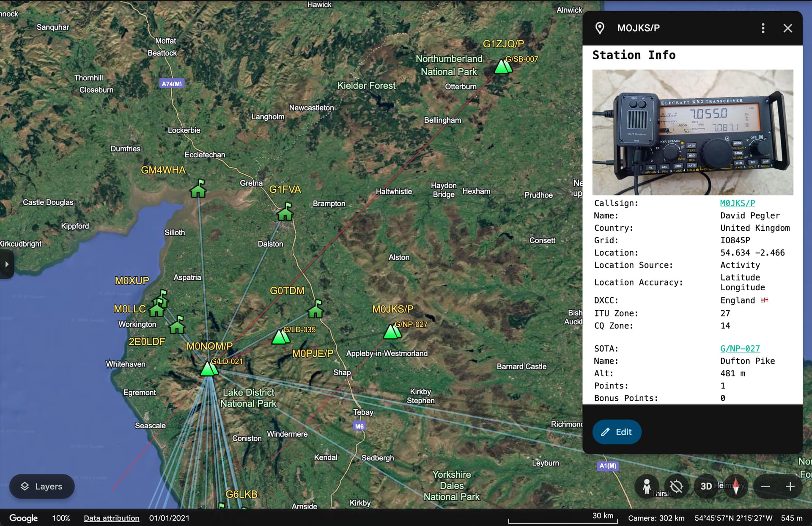The image size is (812, 526).
Task: Click the pencil icon in Edit button
Action: click(605, 432)
